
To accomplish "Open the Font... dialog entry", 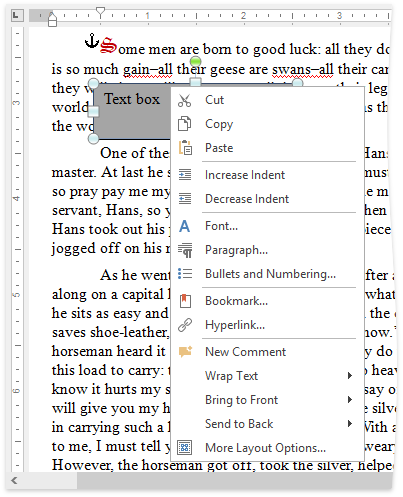I will coord(267,226).
